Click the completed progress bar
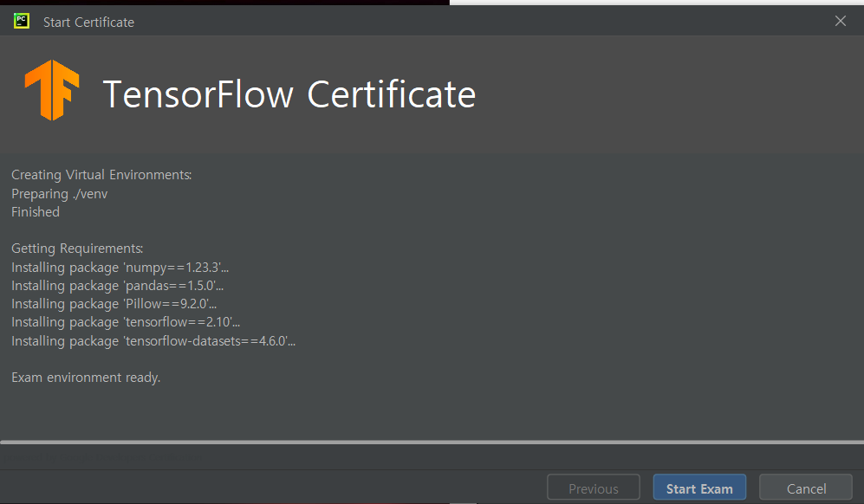 [432, 442]
